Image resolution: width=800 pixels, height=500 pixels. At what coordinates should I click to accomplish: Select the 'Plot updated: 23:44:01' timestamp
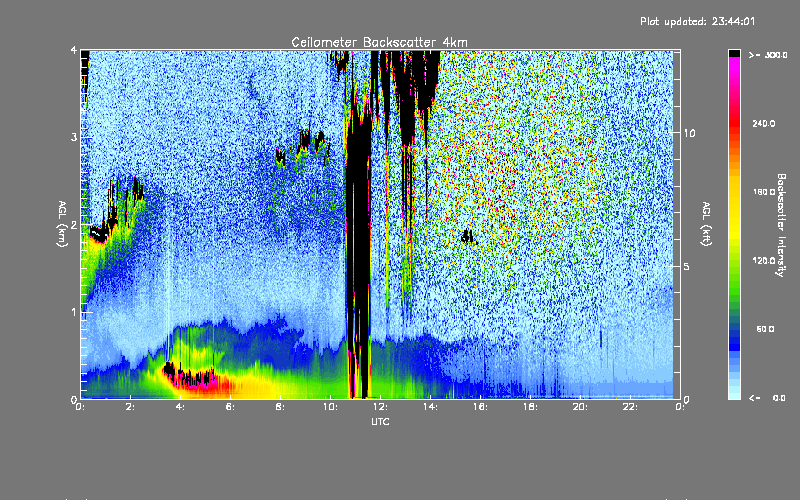pyautogui.click(x=697, y=21)
